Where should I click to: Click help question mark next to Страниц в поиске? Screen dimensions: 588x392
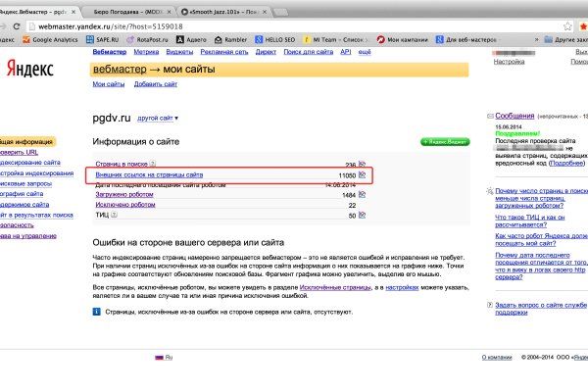(154, 165)
